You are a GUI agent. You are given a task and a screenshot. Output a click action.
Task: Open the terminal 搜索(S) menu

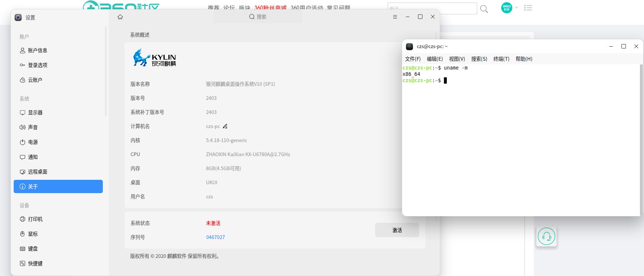coord(479,59)
